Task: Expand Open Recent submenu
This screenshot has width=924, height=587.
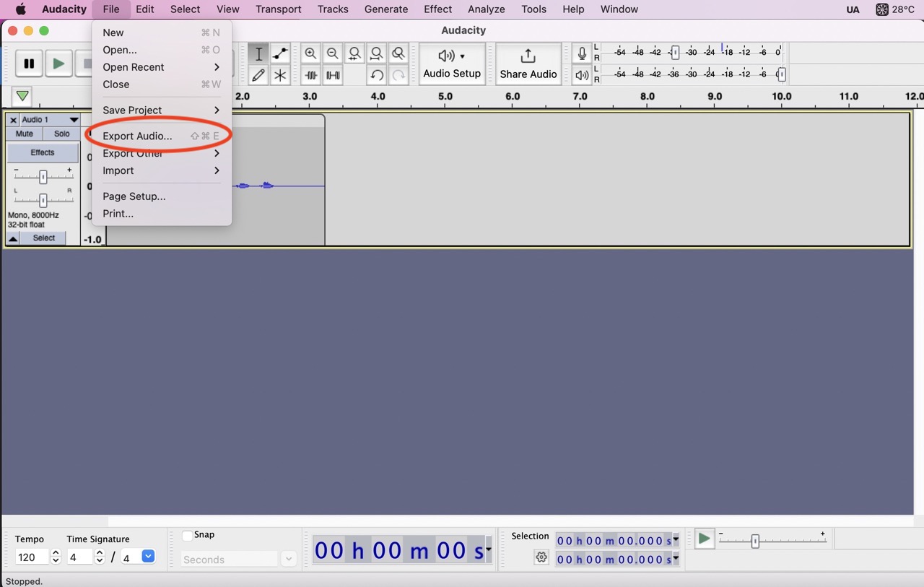Action: coord(162,67)
